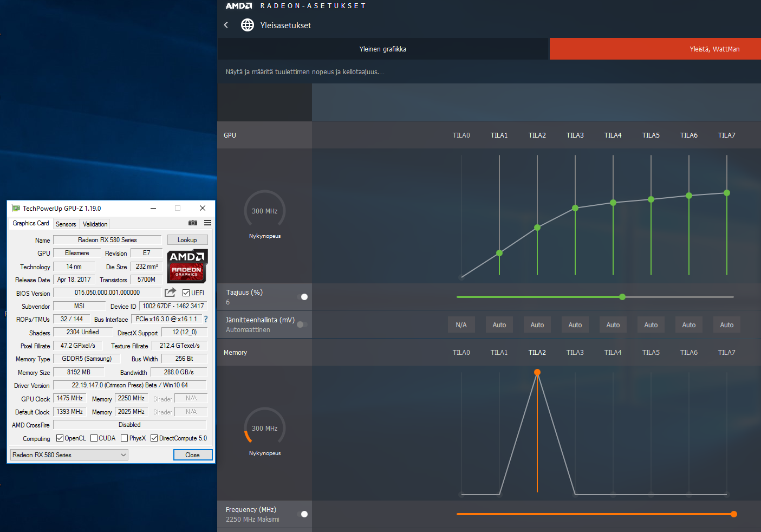Click the Close button in GPU-Z
Screen dimensions: 761x532
tap(193, 455)
